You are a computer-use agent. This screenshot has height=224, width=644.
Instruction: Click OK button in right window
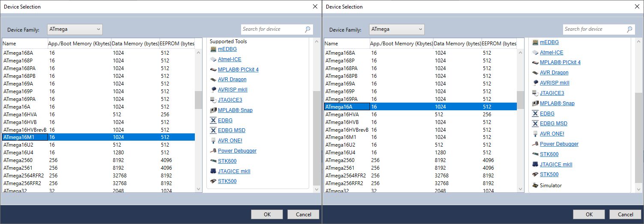pyautogui.click(x=589, y=215)
